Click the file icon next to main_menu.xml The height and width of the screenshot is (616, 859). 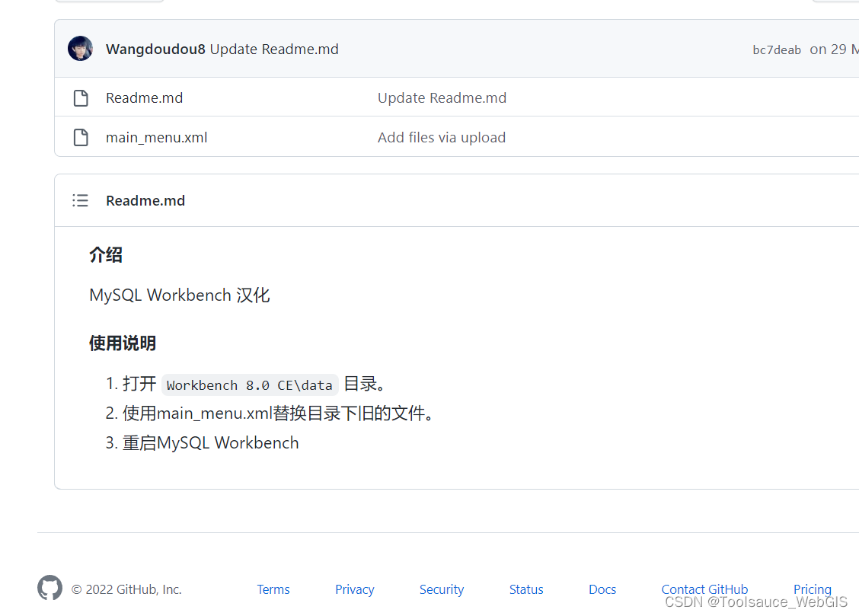(x=81, y=137)
